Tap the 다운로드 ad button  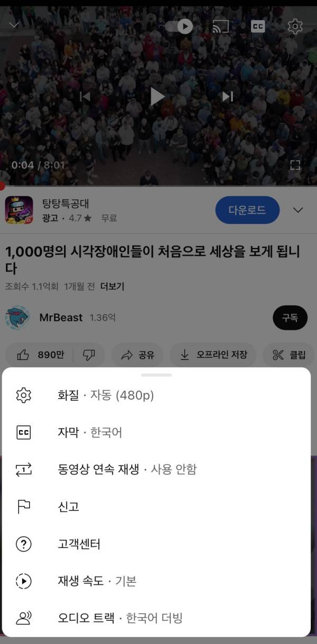point(247,210)
